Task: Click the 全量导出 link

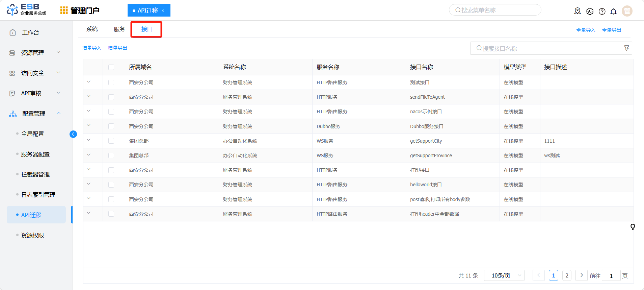Action: (611, 30)
